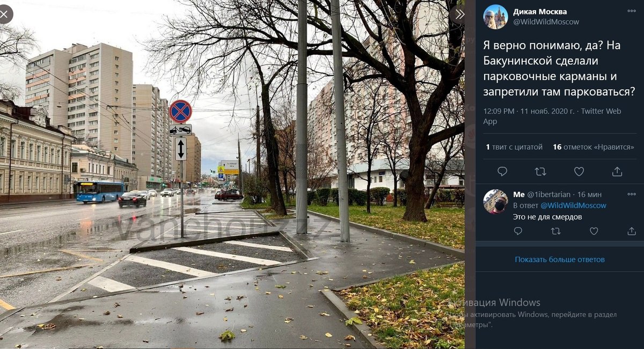
Task: View the 16 отметок «Нравится» list
Action: (x=594, y=147)
